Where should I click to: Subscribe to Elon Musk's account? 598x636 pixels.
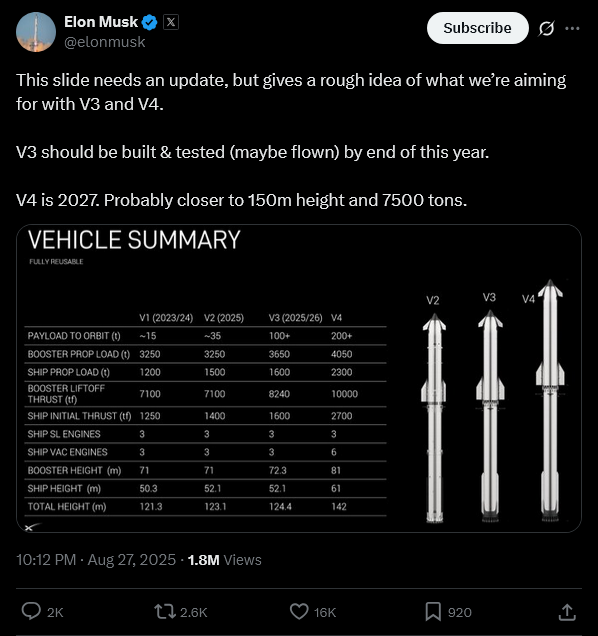tap(478, 28)
